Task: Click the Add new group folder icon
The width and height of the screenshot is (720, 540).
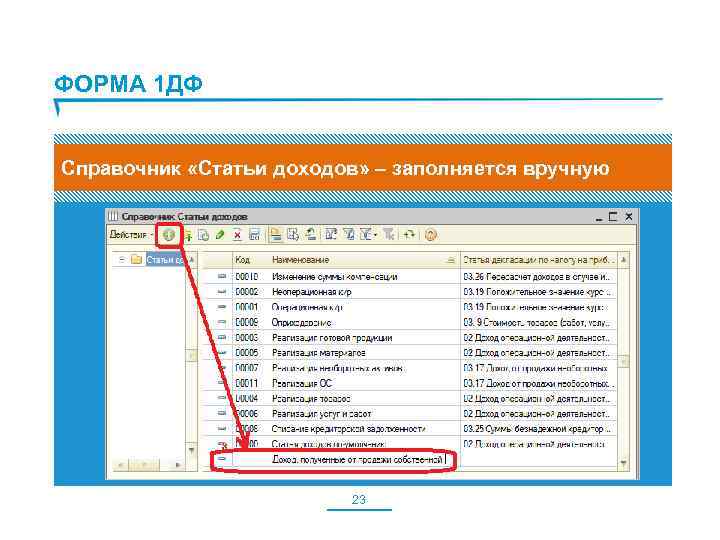Action: tap(188, 236)
